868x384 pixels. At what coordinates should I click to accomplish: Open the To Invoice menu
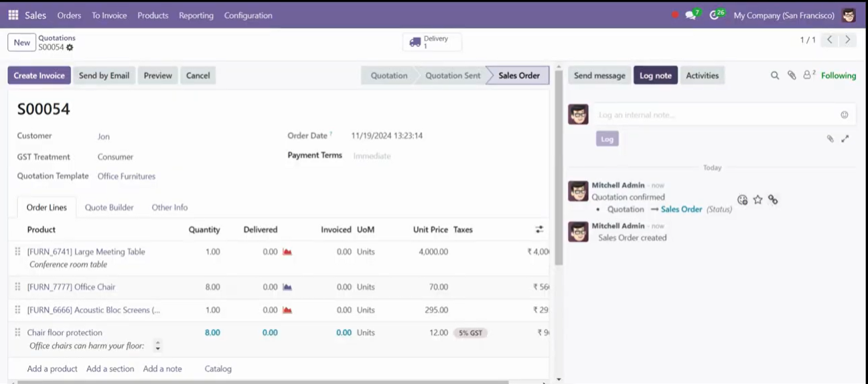(109, 15)
